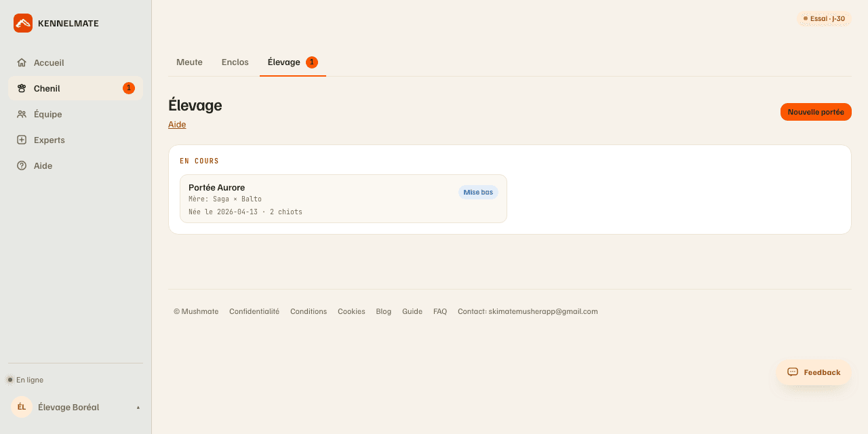
Task: Open the Portée Aurore litter card
Action: click(x=343, y=199)
